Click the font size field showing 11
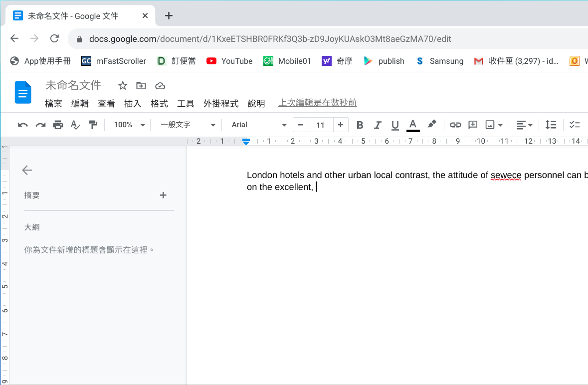 320,125
